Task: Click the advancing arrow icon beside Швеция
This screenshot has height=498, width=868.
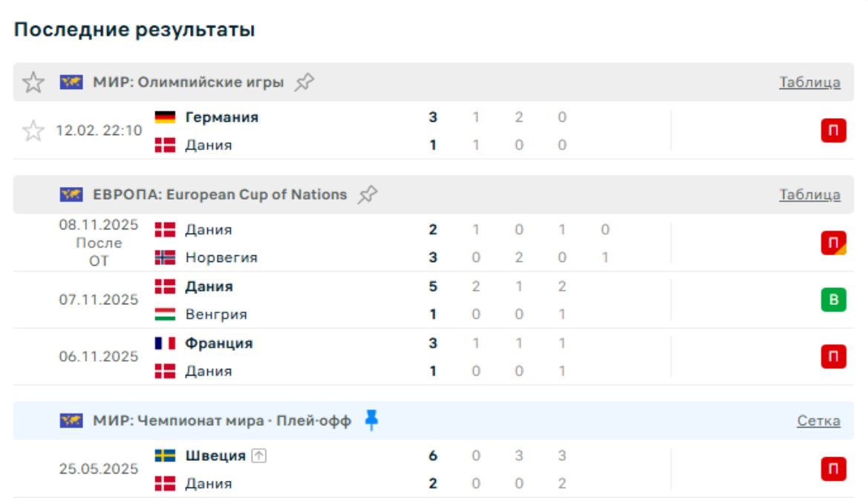Action: point(258,456)
